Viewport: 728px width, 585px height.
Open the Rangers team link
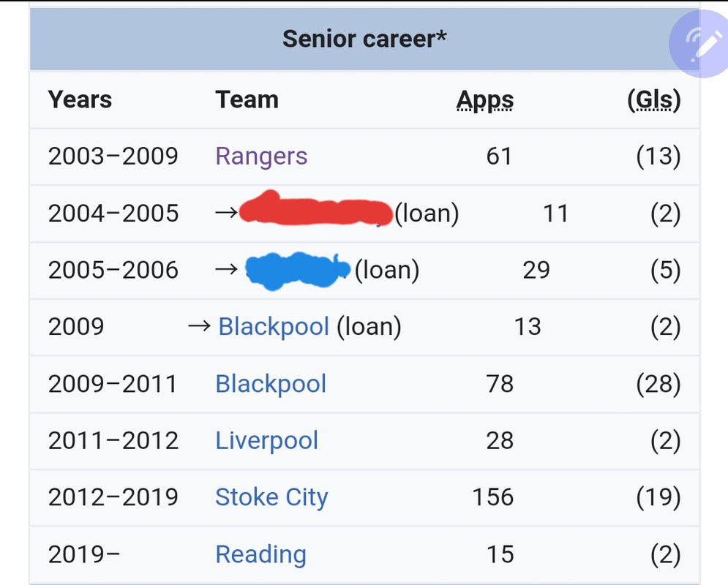pyautogui.click(x=261, y=156)
